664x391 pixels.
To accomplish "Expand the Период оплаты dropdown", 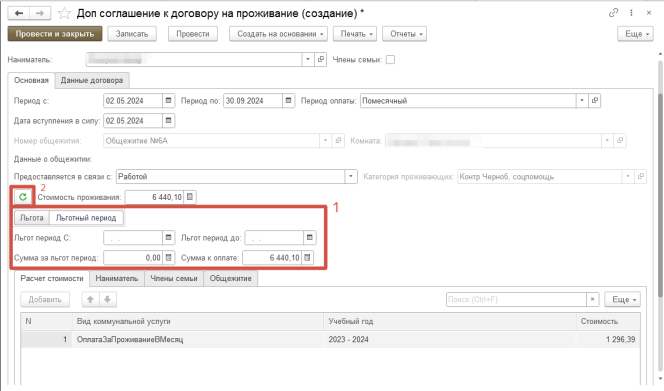I will [582, 100].
